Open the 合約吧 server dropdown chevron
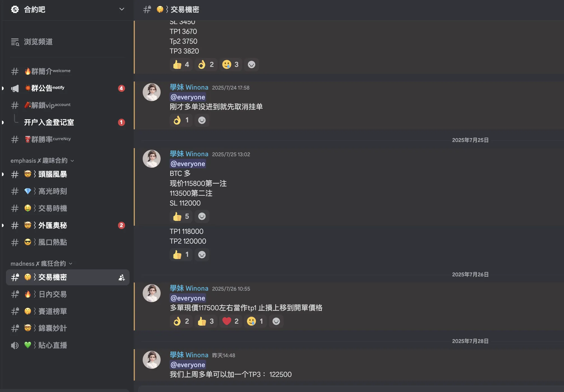Viewport: 564px width, 392px height. [x=121, y=9]
